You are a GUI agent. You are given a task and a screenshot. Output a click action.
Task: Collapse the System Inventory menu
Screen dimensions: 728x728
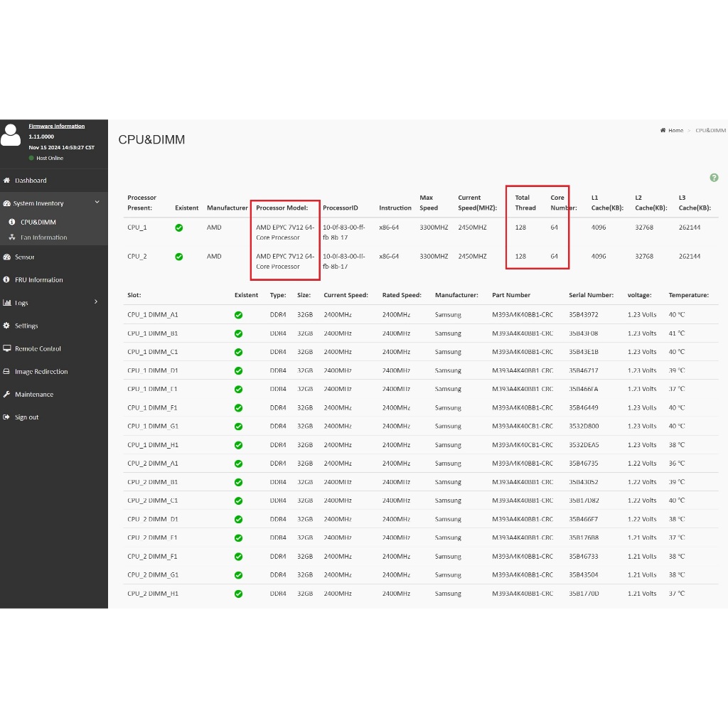[x=97, y=203]
